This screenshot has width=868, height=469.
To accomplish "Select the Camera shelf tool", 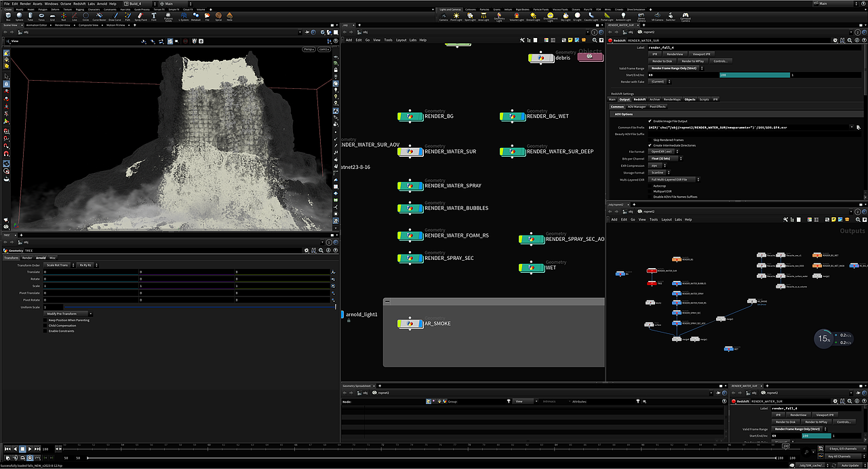I will pyautogui.click(x=443, y=16).
